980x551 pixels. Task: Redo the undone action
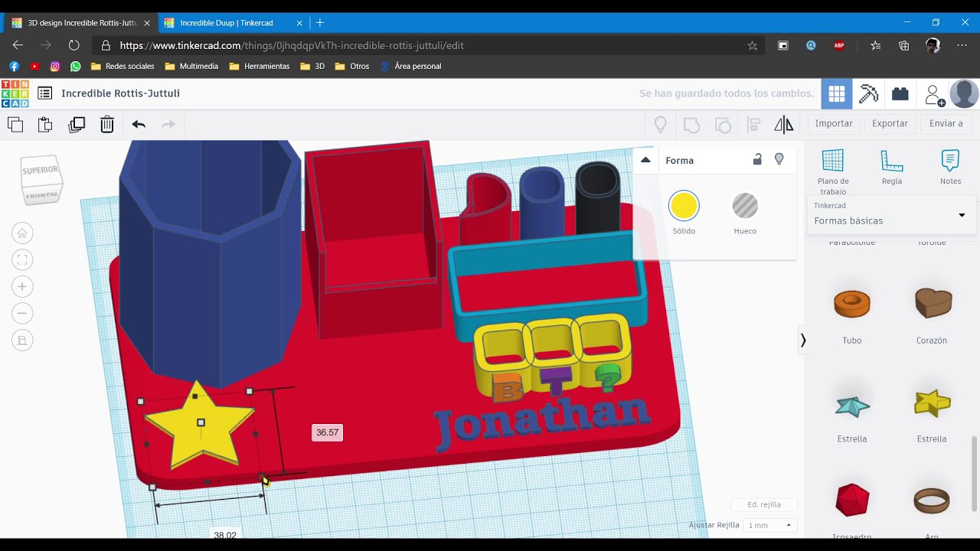point(168,124)
